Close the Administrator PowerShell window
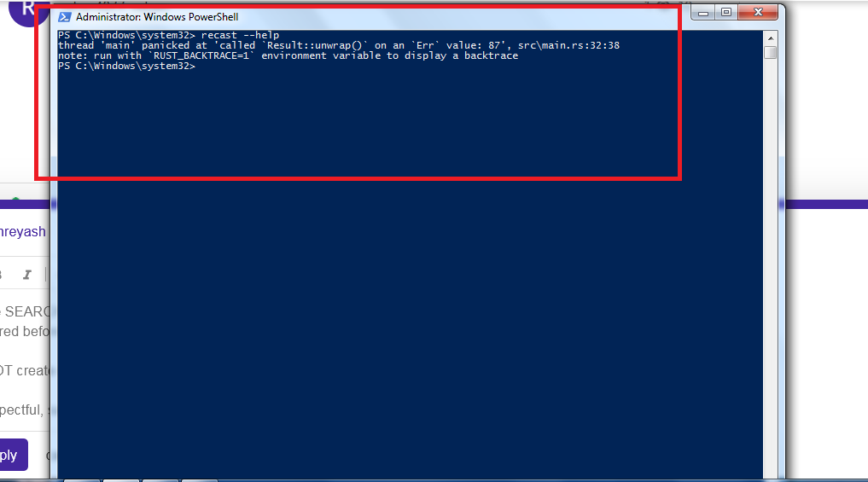868x482 pixels. click(x=759, y=13)
